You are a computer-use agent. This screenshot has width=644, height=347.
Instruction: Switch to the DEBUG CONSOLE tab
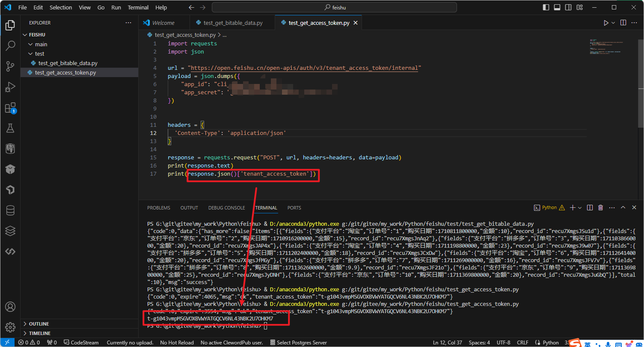click(x=227, y=207)
